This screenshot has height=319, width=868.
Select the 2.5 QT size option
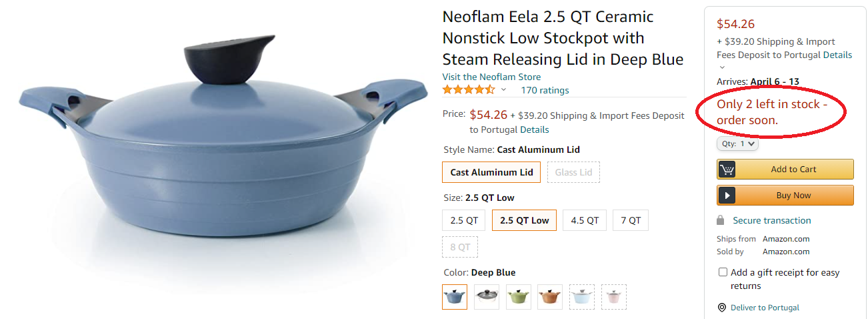464,220
